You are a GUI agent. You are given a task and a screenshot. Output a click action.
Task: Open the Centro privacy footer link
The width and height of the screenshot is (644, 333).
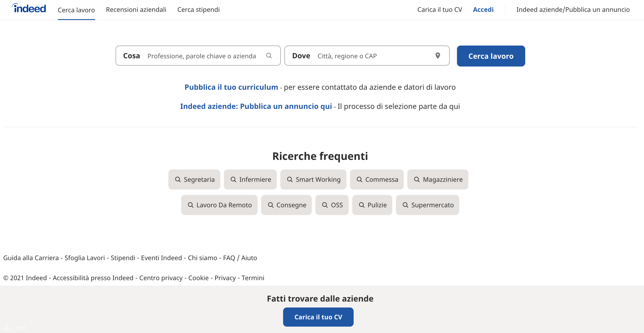161,278
